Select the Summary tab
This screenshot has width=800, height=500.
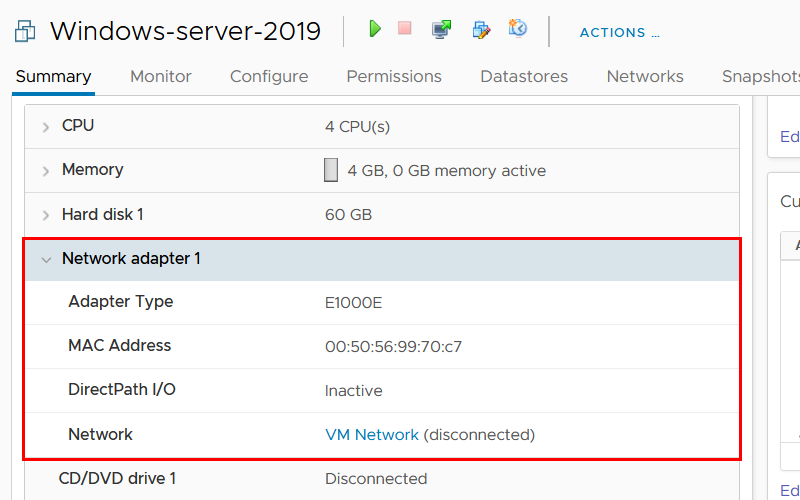point(53,77)
